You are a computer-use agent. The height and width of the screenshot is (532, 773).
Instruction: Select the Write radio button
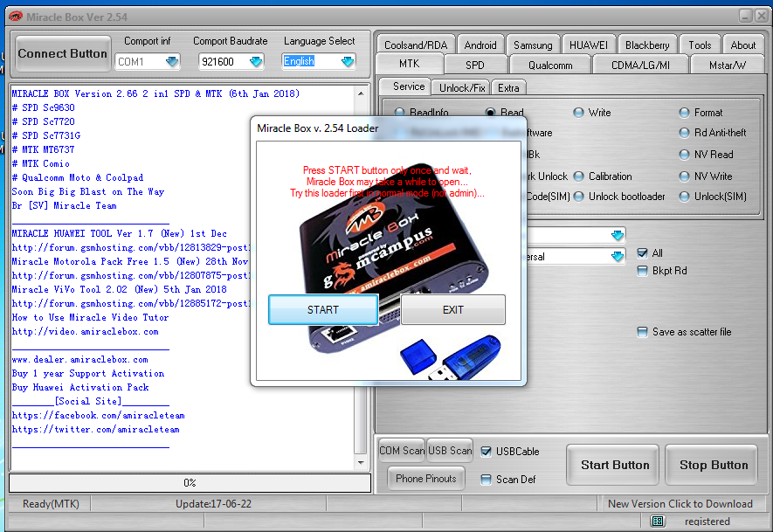click(578, 113)
